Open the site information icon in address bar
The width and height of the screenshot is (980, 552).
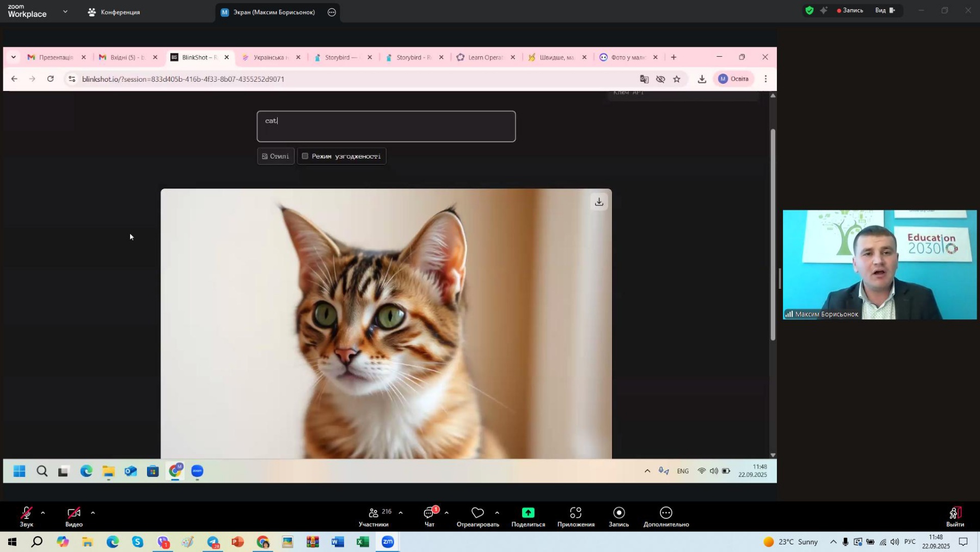(72, 79)
